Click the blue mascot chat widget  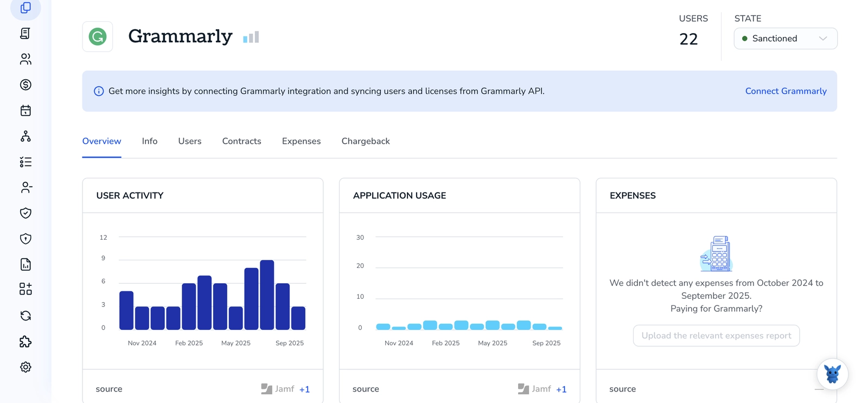pyautogui.click(x=832, y=374)
